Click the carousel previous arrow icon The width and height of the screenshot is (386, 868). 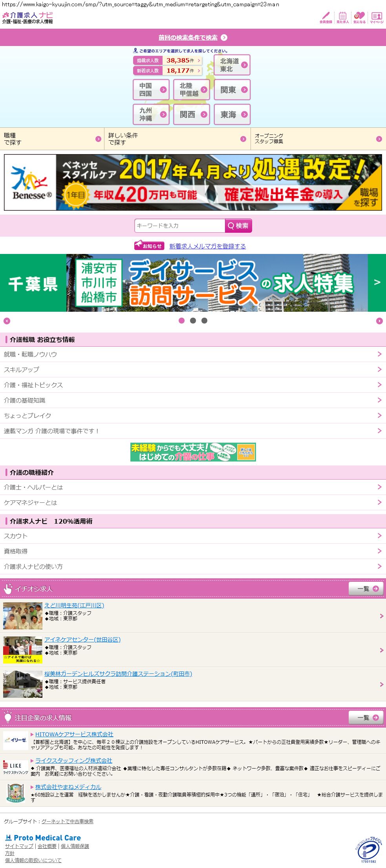(x=7, y=321)
